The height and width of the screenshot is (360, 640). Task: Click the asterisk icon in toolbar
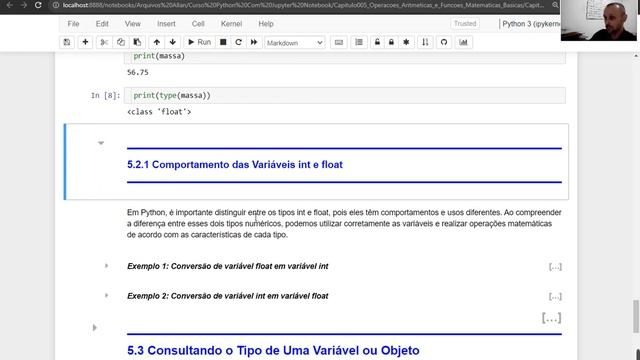(x=406, y=42)
